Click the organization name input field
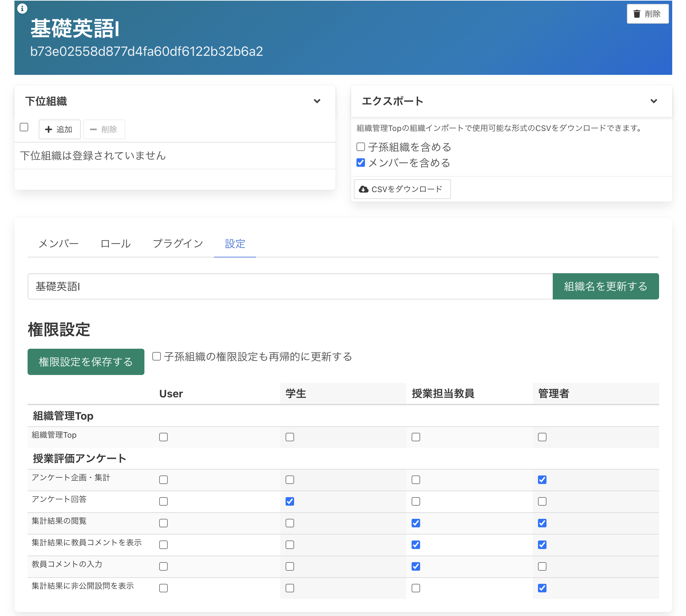686x616 pixels. [290, 286]
